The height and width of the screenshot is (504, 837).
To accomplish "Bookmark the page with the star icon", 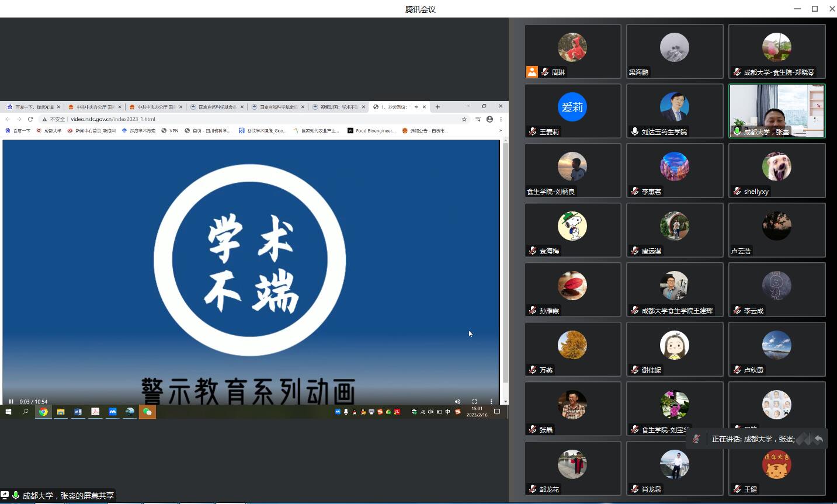I will click(x=464, y=119).
